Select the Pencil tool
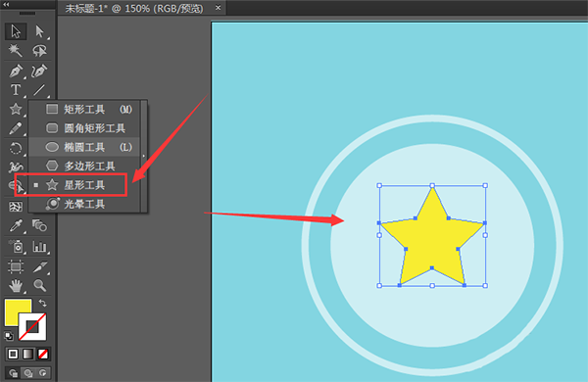This screenshot has width=588, height=382. [x=16, y=128]
